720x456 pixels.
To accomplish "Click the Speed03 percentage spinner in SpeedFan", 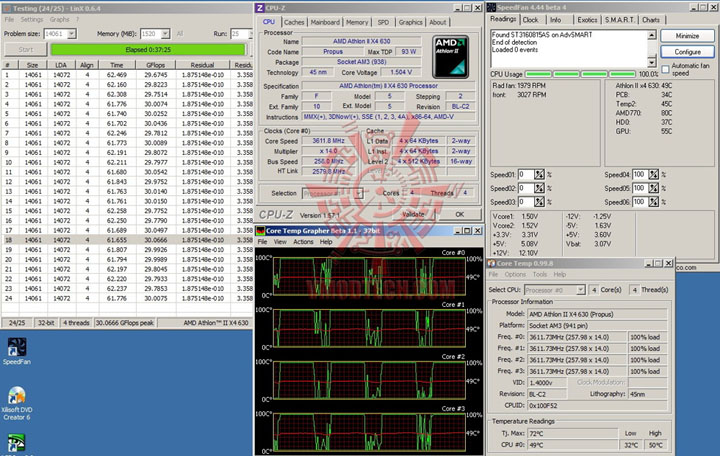I will click(539, 202).
